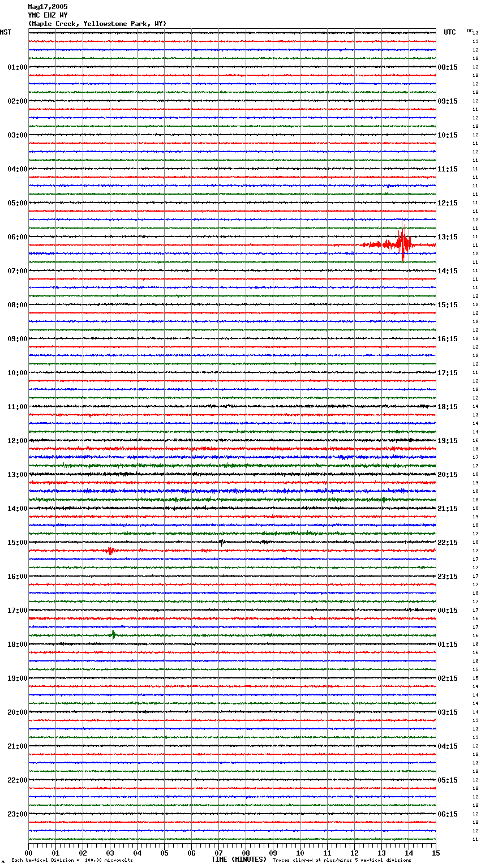Select minute 15 on the bottom axis
The width and height of the screenshot is (481, 868).
436,853
